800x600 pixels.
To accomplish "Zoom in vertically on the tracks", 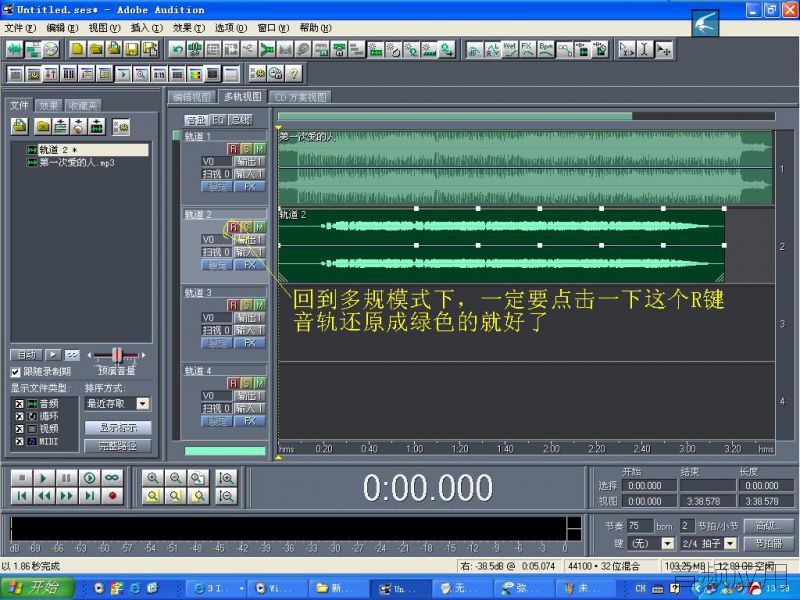I will [x=226, y=478].
